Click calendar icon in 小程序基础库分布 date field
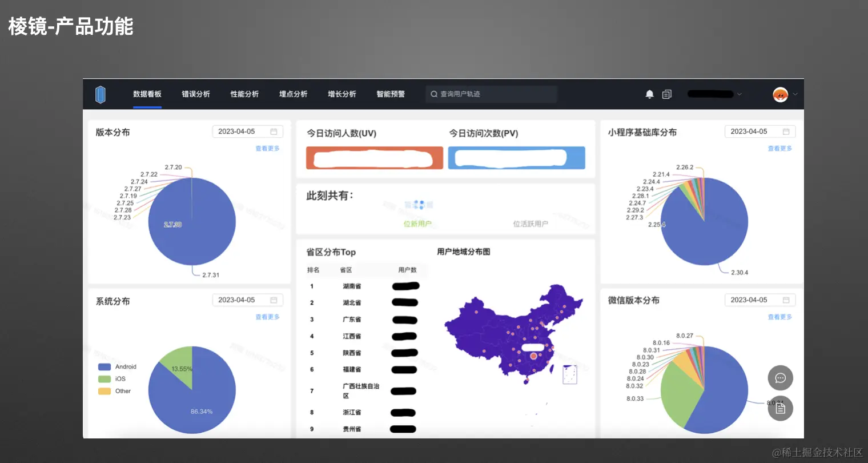 786,131
